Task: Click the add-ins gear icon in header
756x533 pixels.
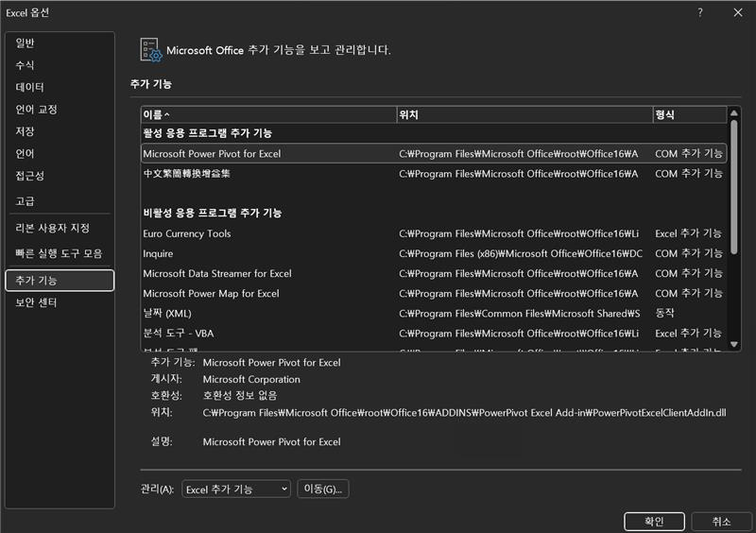Action: pyautogui.click(x=151, y=50)
